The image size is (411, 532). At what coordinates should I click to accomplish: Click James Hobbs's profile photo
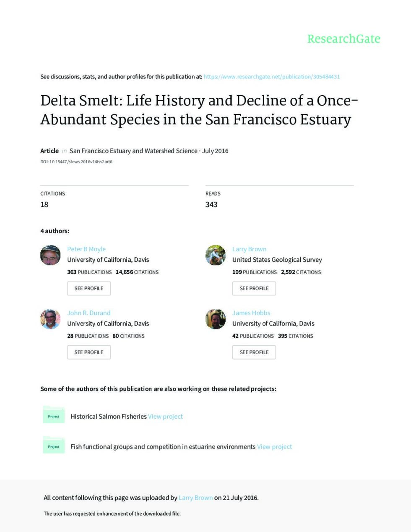pos(216,319)
